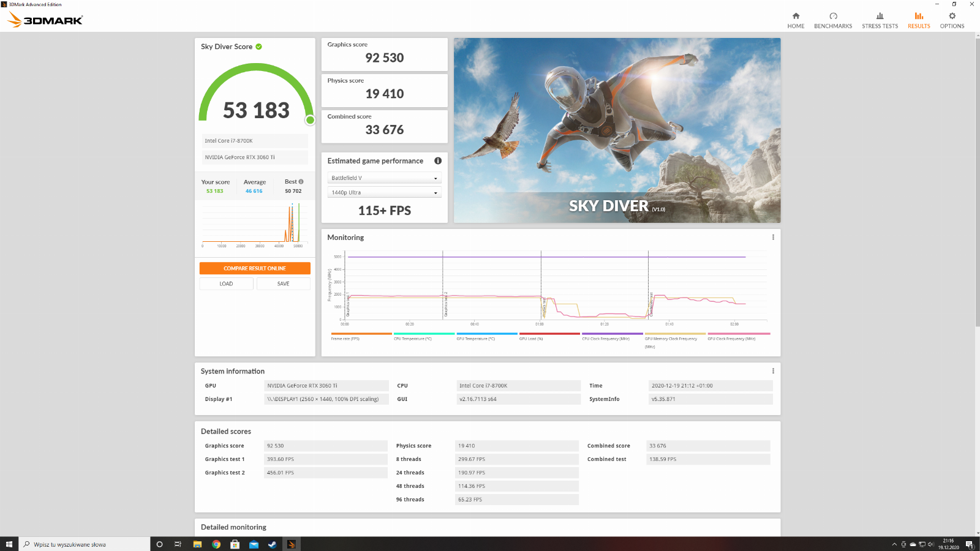Open Task View on the taskbar
This screenshot has width=980, height=551.
[178, 544]
